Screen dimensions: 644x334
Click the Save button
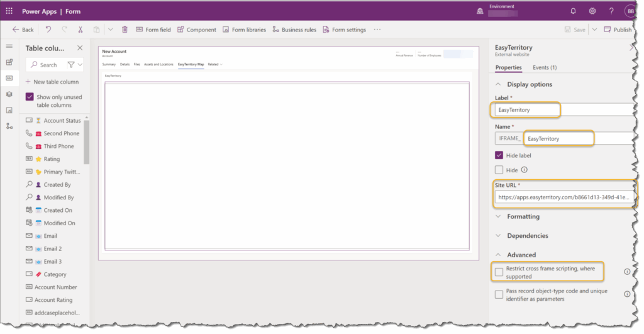(x=575, y=29)
